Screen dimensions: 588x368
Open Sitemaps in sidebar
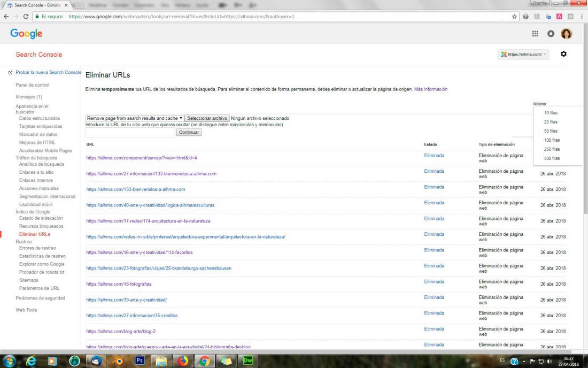28,280
